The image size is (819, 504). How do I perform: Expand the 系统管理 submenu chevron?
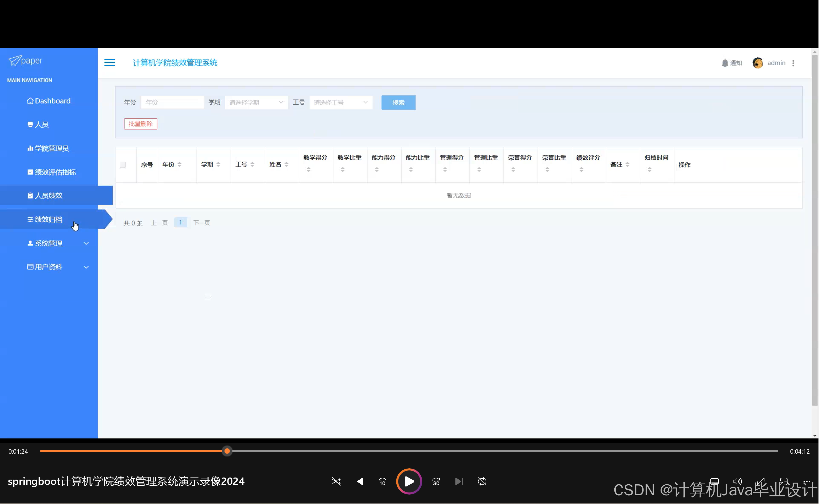86,244
